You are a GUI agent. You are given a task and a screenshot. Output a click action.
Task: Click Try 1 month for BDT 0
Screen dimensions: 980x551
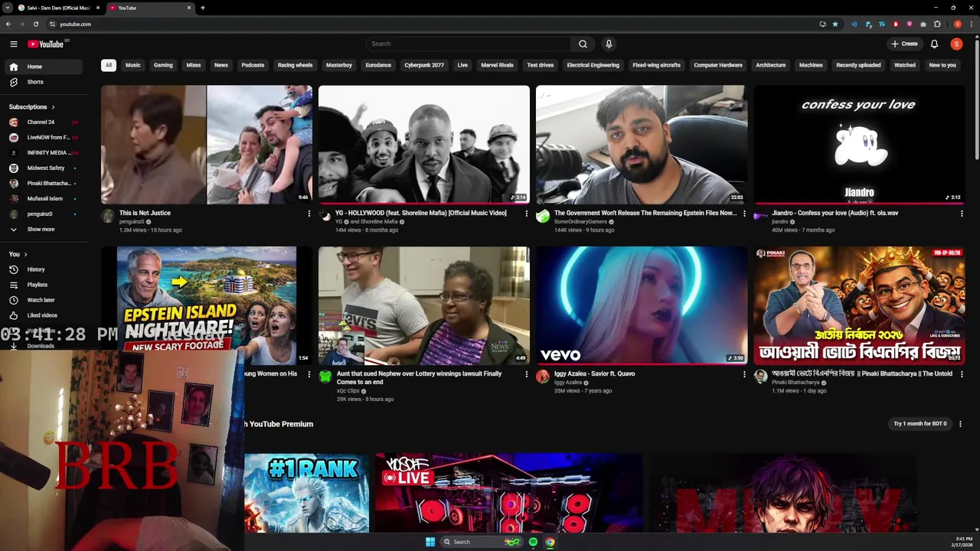[920, 424]
